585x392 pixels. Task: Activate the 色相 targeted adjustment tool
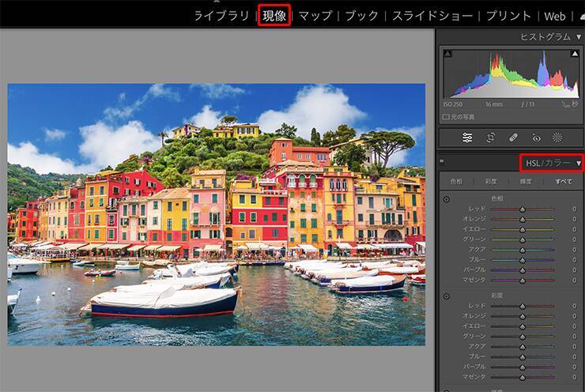coord(446,199)
